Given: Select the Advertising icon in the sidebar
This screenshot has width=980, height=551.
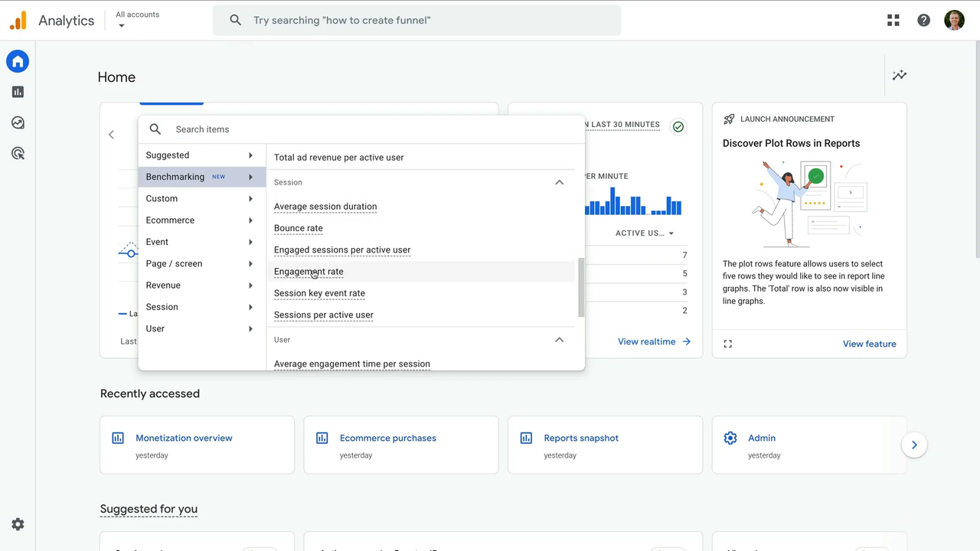Looking at the screenshot, I should click(17, 153).
